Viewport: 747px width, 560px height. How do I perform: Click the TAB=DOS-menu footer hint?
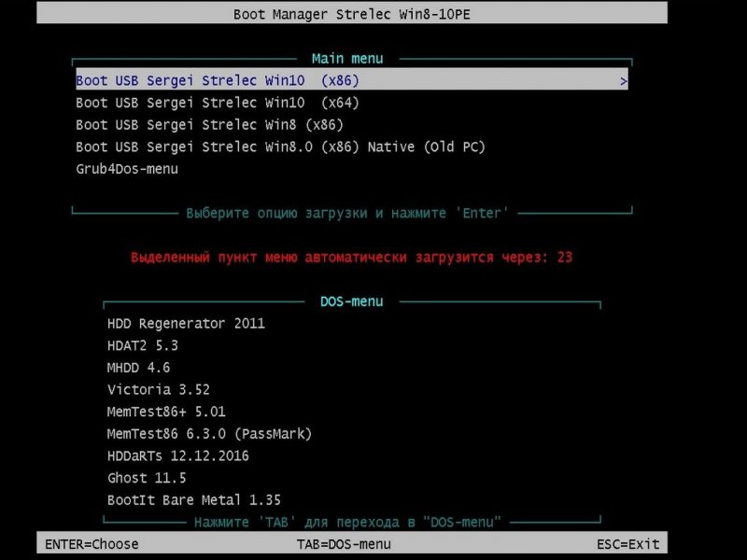344,544
